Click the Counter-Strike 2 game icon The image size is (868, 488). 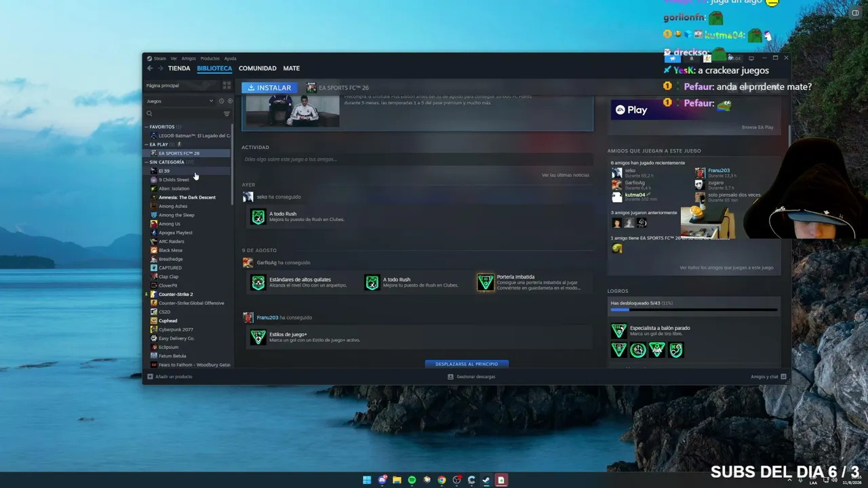(x=154, y=294)
